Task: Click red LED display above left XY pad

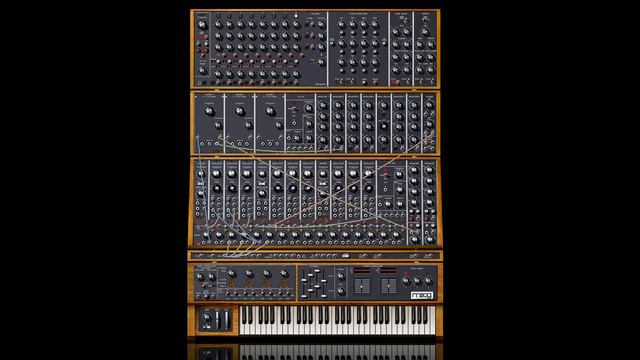Action: pyautogui.click(x=362, y=270)
